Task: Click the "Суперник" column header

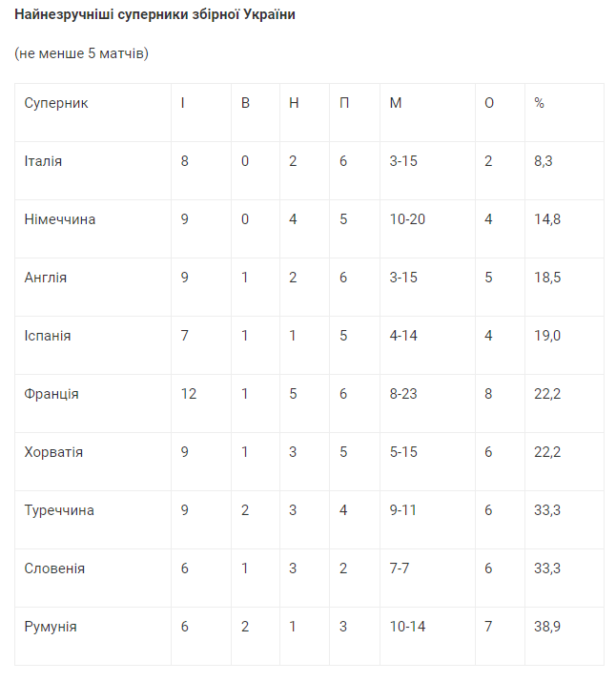Action: (x=56, y=103)
